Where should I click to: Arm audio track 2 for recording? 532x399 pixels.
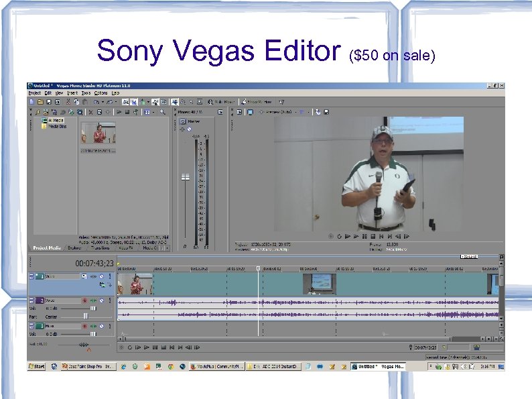[x=85, y=300]
